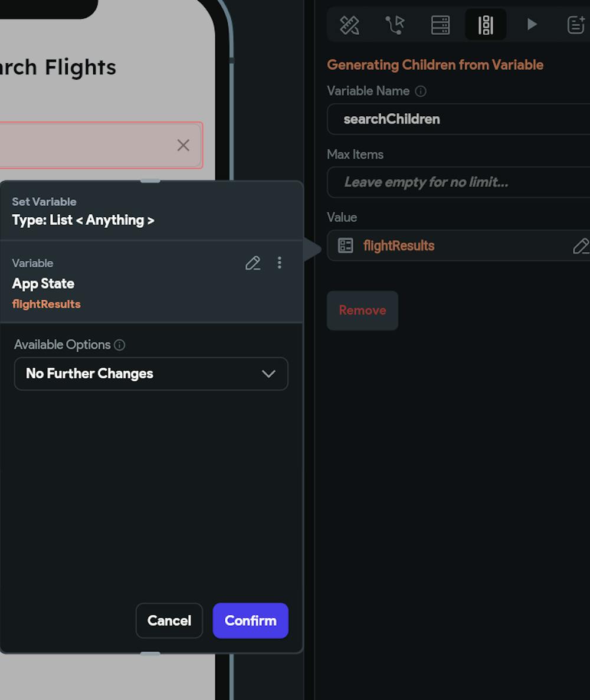The height and width of the screenshot is (700, 590).
Task: Open the Backend Query tab icon
Action: point(440,25)
